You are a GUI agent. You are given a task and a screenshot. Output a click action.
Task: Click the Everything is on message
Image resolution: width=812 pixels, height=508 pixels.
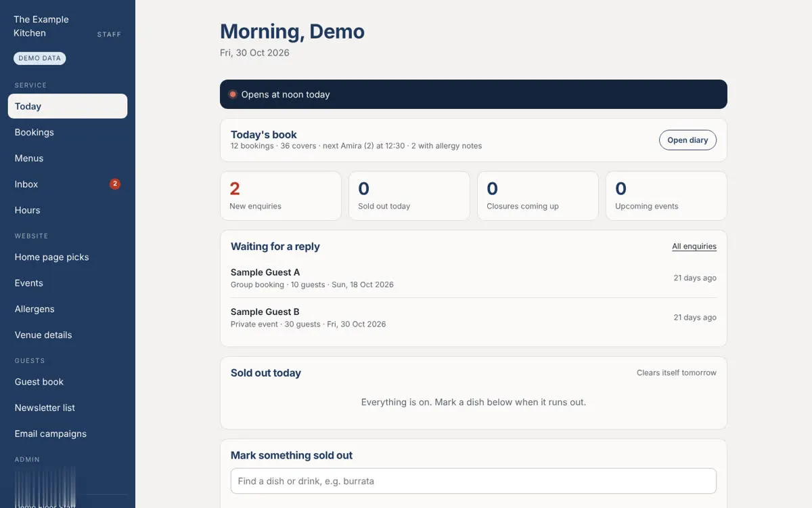pos(474,402)
